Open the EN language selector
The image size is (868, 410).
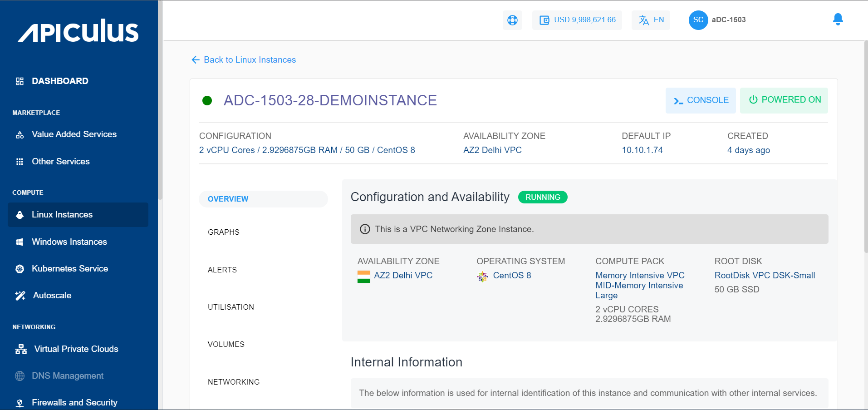[651, 20]
